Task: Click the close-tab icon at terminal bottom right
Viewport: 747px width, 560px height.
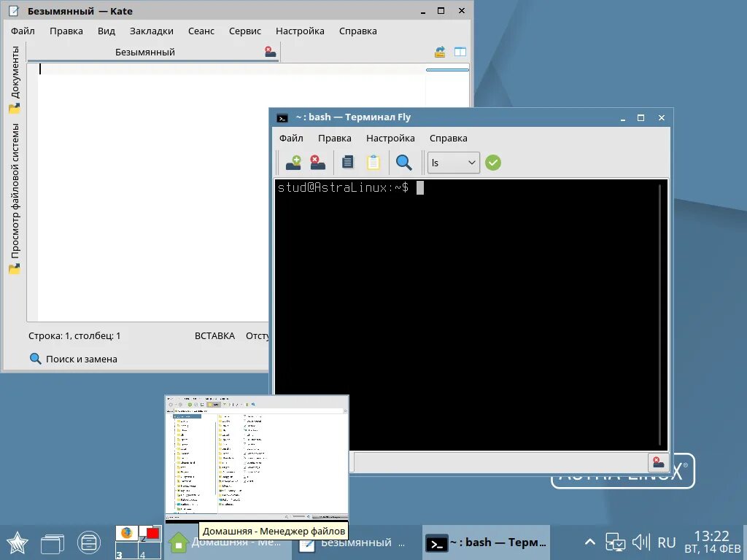Action: tap(659, 462)
